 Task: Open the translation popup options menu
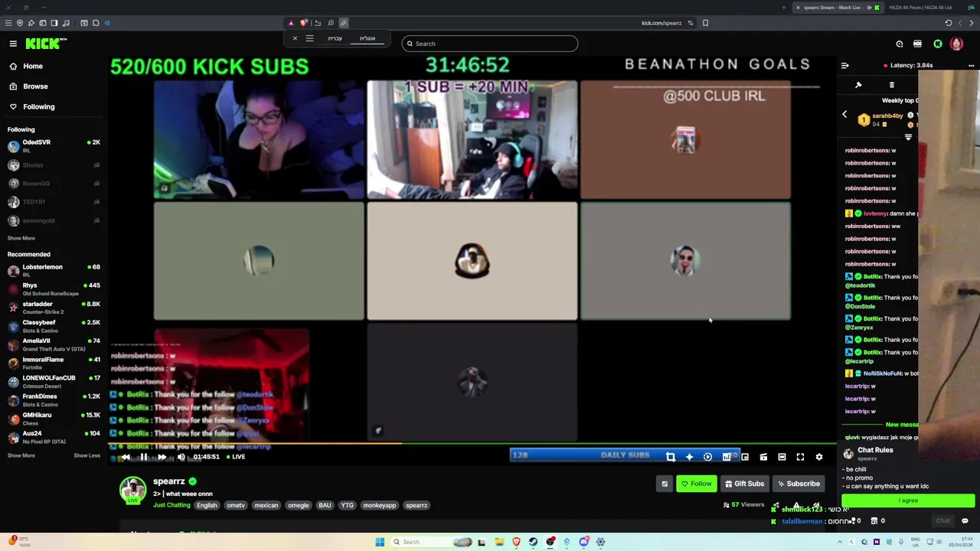[x=309, y=38]
